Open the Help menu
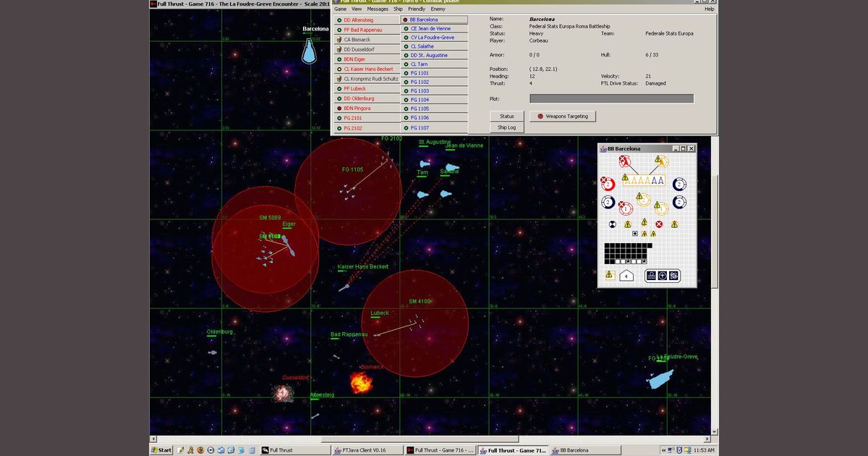The height and width of the screenshot is (456, 868). pyautogui.click(x=710, y=9)
